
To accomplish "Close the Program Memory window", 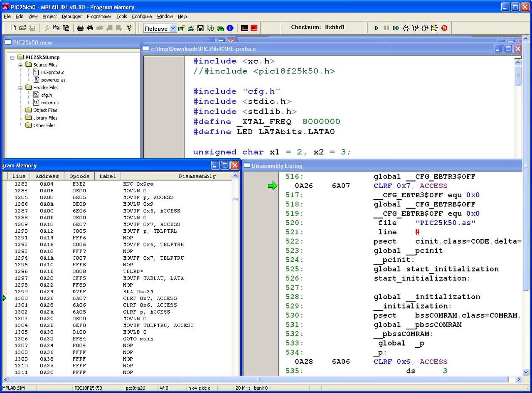I will point(235,165).
